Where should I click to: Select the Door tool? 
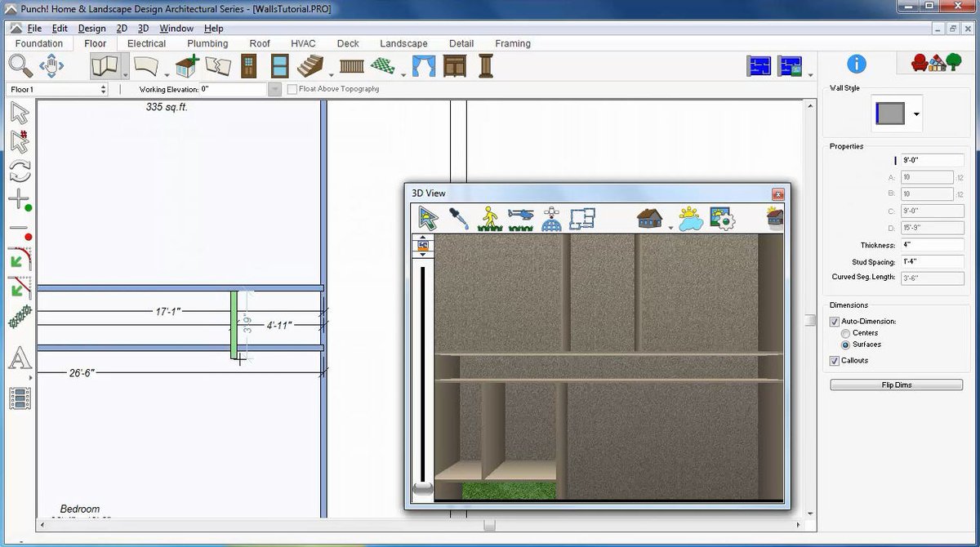click(249, 65)
